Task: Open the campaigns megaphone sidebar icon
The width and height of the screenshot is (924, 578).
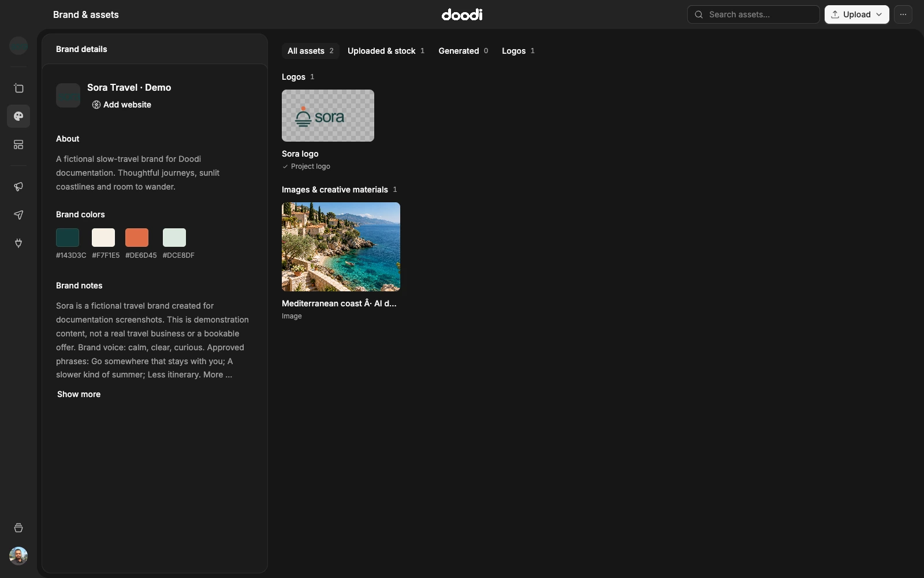Action: coord(18,186)
